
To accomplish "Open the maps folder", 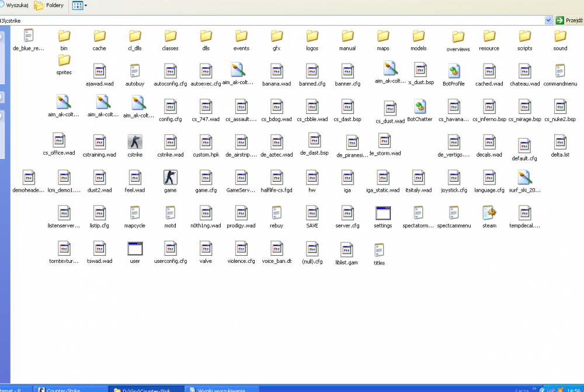I will point(383,36).
